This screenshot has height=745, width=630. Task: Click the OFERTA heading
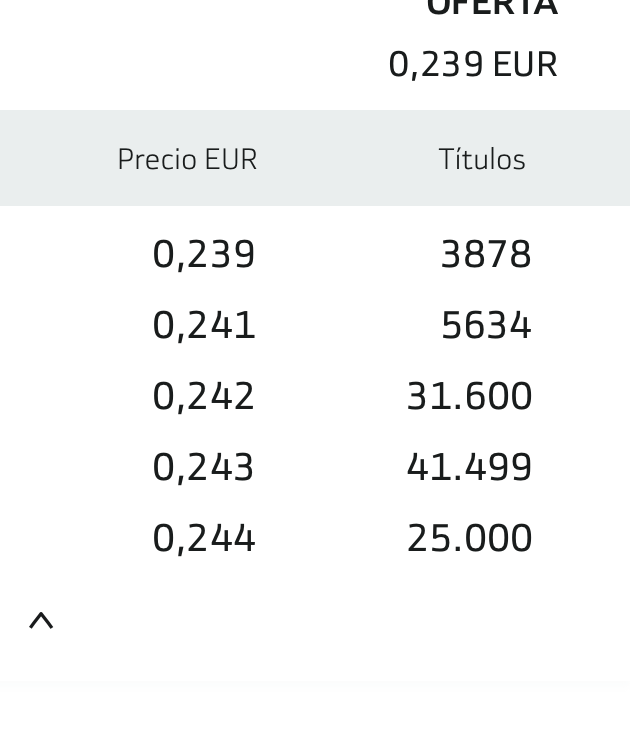(x=492, y=8)
